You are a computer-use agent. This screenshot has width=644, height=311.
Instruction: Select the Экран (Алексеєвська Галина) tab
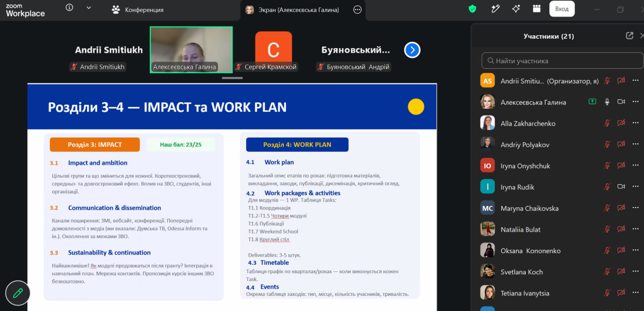click(x=292, y=10)
